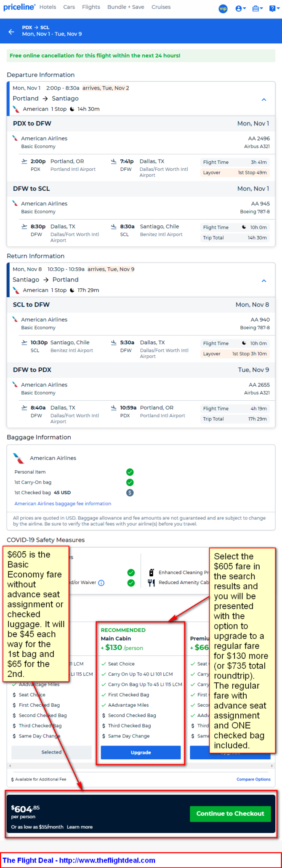282x868 pixels.
Task: Open the My Trips briefcase menu
Action: (x=257, y=8)
